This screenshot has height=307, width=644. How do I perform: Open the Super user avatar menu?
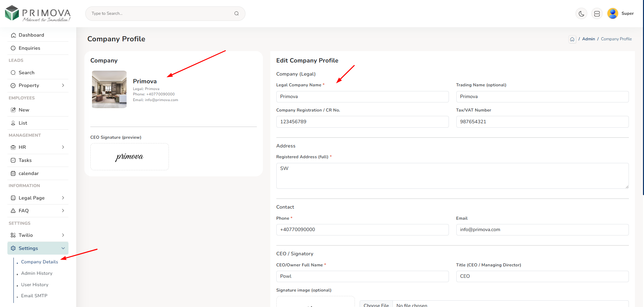click(x=613, y=13)
